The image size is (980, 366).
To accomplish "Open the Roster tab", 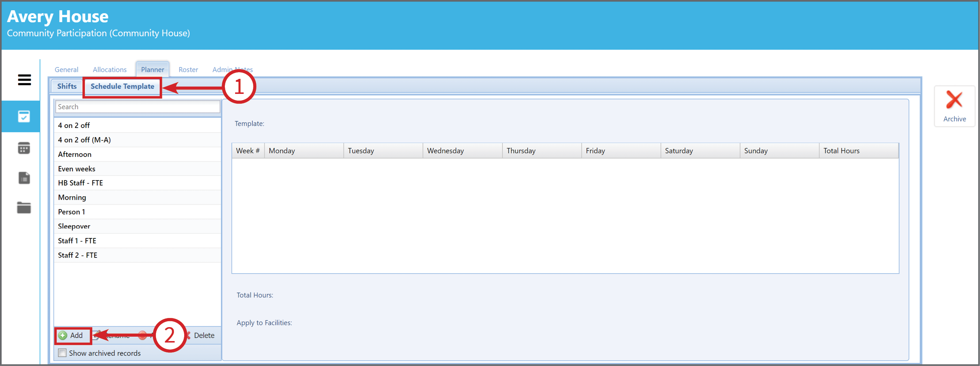I will coord(188,70).
